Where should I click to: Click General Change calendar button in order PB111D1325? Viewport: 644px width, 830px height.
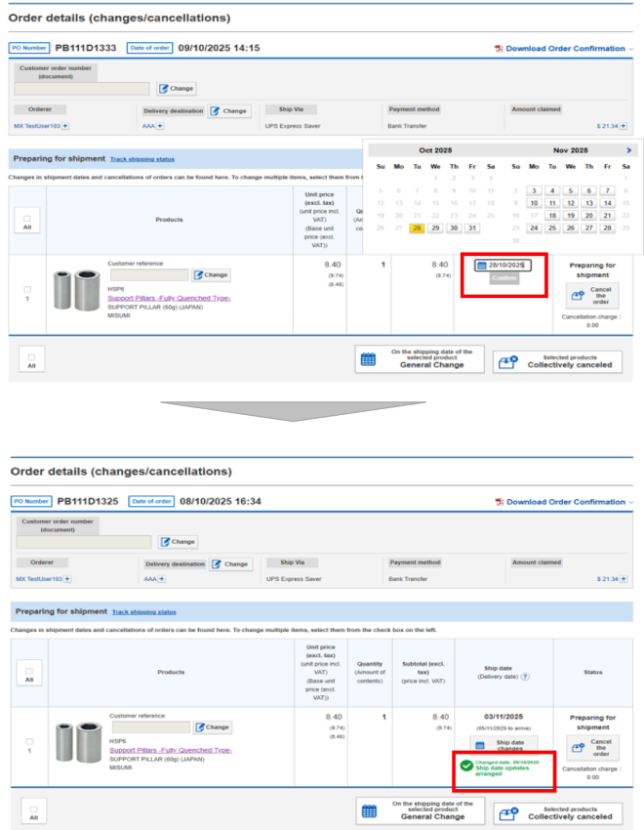[x=420, y=811]
